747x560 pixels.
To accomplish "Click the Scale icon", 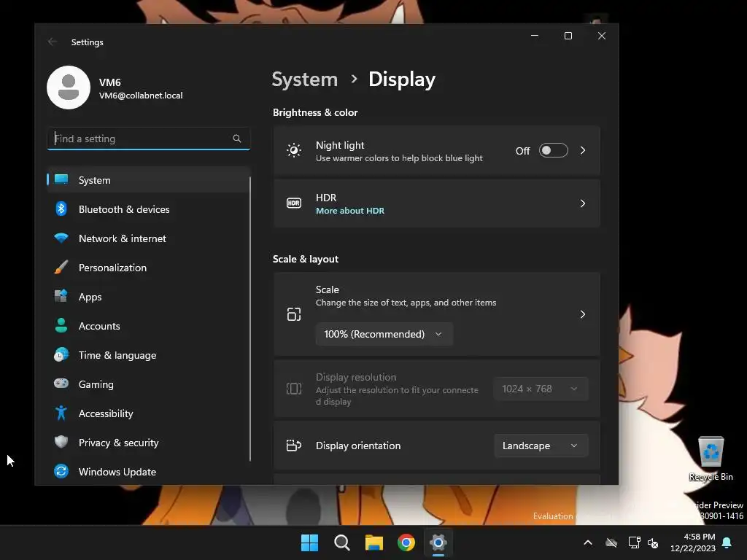I will point(294,314).
